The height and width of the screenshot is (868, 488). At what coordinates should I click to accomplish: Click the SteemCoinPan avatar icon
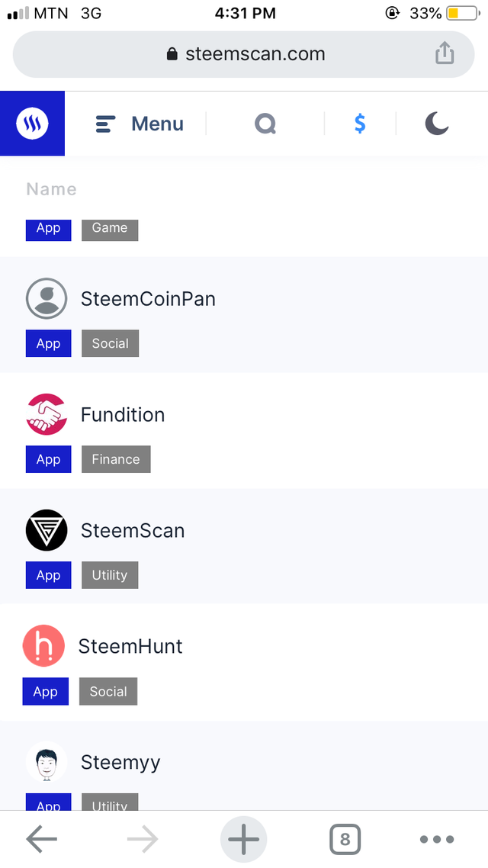pyautogui.click(x=47, y=298)
